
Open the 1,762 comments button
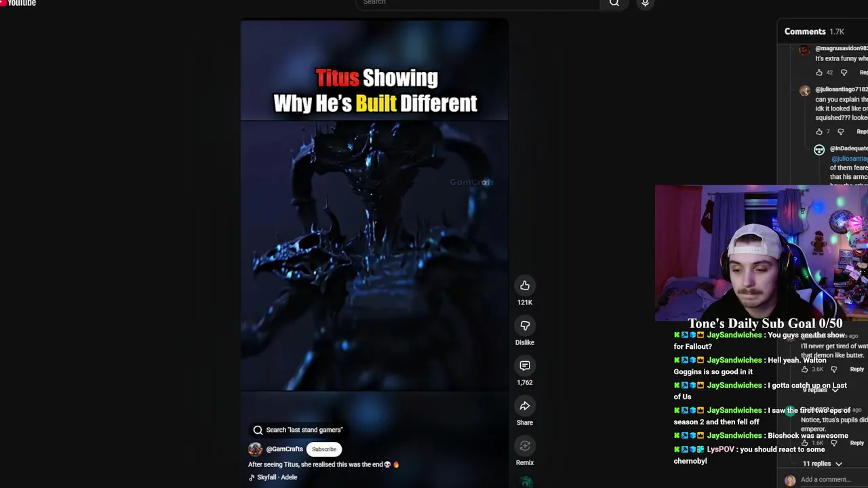click(525, 366)
